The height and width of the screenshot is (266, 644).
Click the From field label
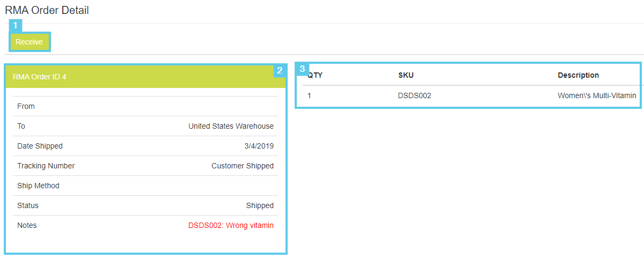tap(26, 106)
